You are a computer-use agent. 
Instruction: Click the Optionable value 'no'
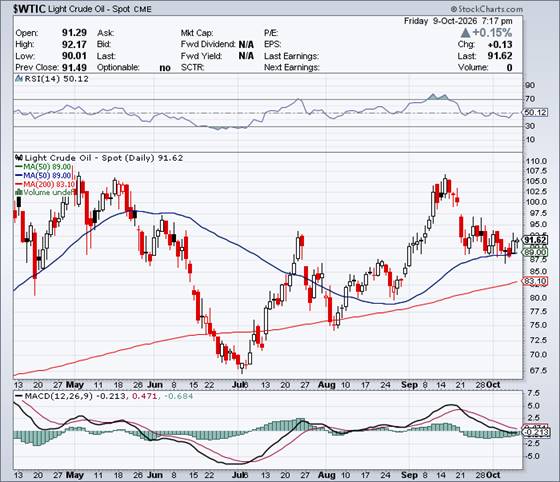(x=165, y=68)
